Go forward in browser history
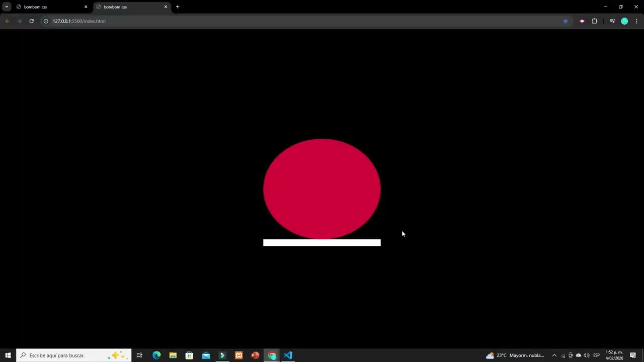The height and width of the screenshot is (362, 644). click(19, 21)
